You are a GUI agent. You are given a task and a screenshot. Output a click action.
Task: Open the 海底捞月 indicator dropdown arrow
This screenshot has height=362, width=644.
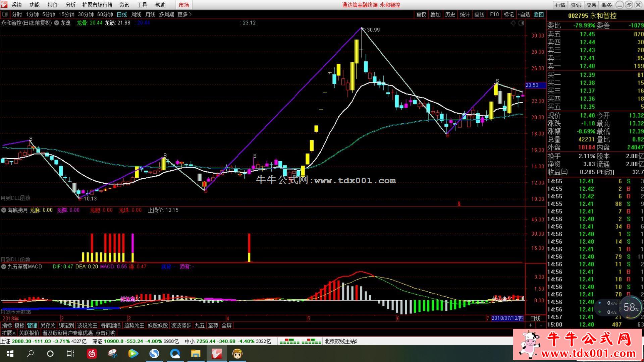[4, 210]
